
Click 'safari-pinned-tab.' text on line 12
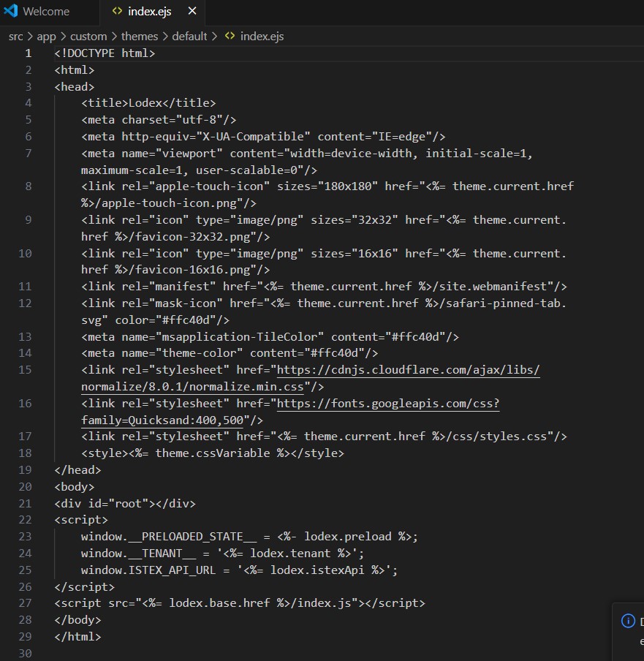[x=506, y=303]
